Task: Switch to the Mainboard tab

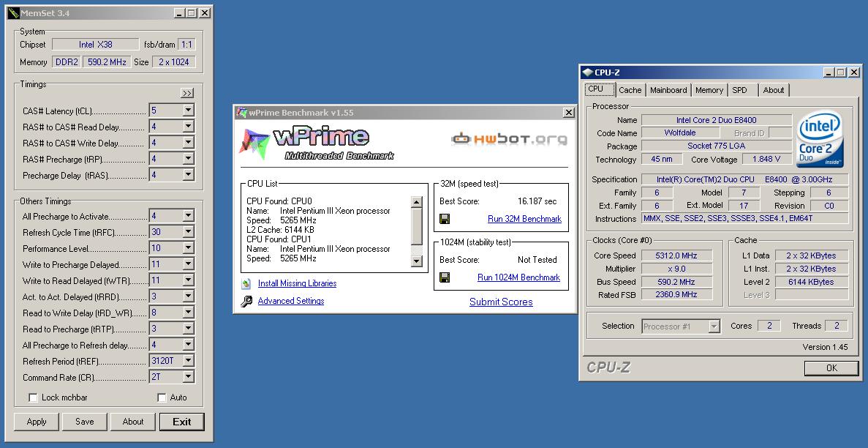Action: click(668, 90)
